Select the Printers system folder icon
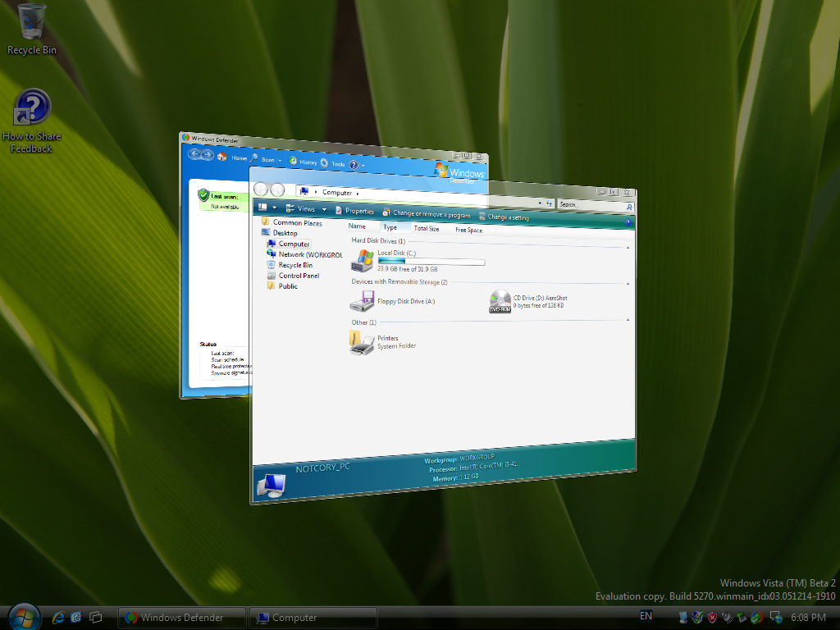Viewport: 840px width, 630px height. point(362,342)
